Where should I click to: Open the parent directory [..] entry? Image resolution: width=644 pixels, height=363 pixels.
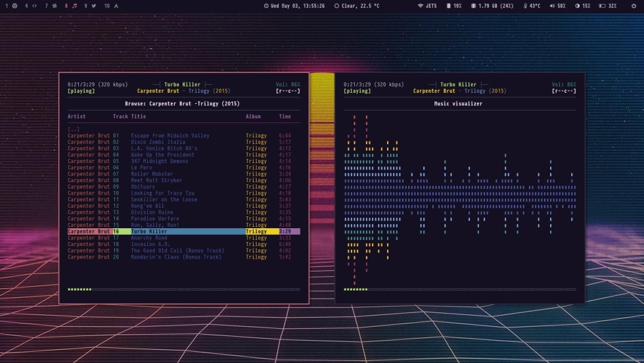pyautogui.click(x=74, y=129)
